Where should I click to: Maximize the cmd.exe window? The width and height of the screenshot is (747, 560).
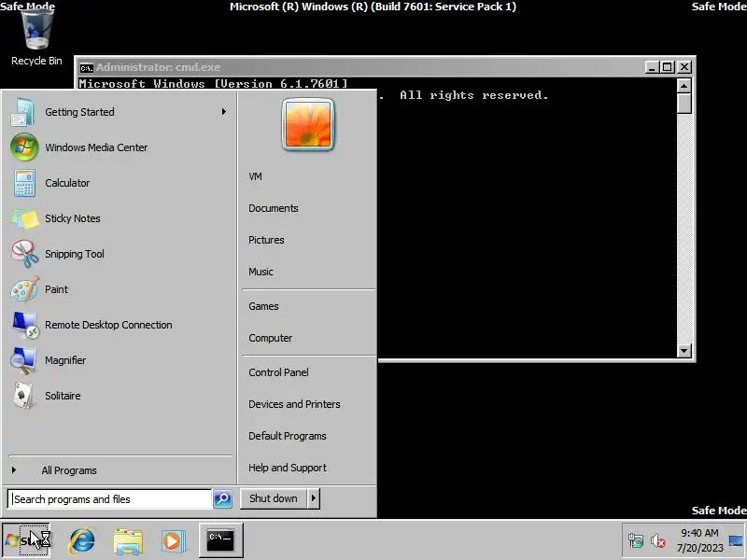click(x=667, y=67)
